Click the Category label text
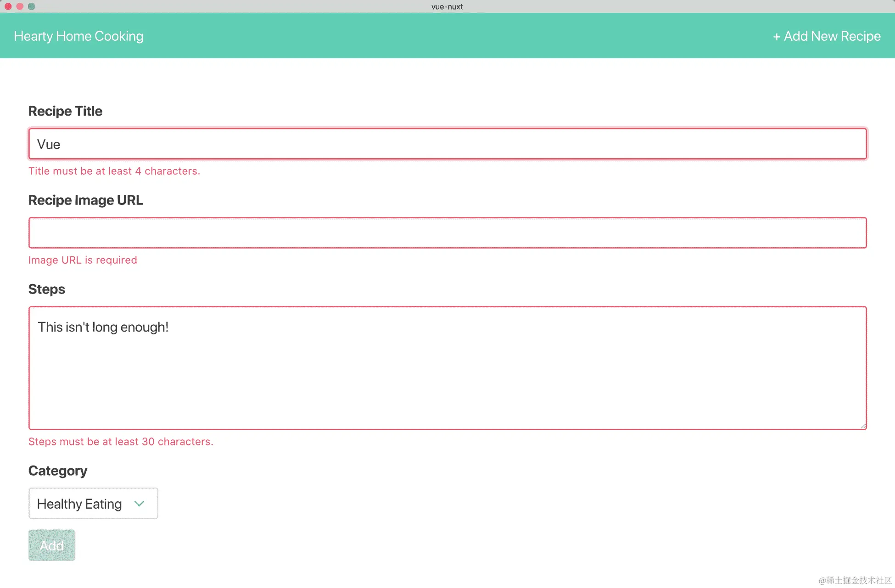The width and height of the screenshot is (895, 588). point(58,471)
